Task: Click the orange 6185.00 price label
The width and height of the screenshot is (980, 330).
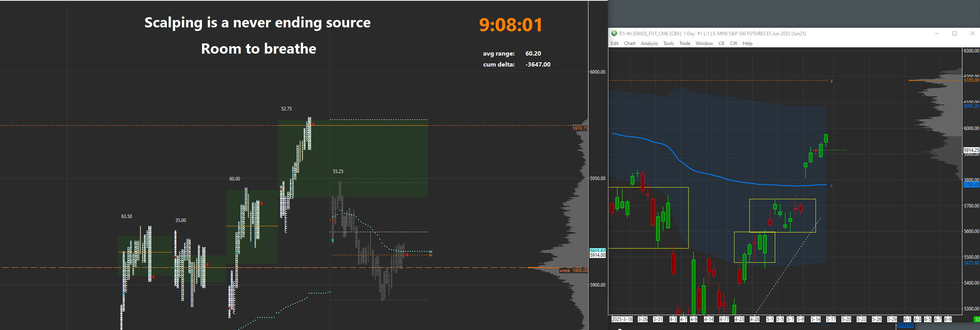Action: [x=971, y=80]
